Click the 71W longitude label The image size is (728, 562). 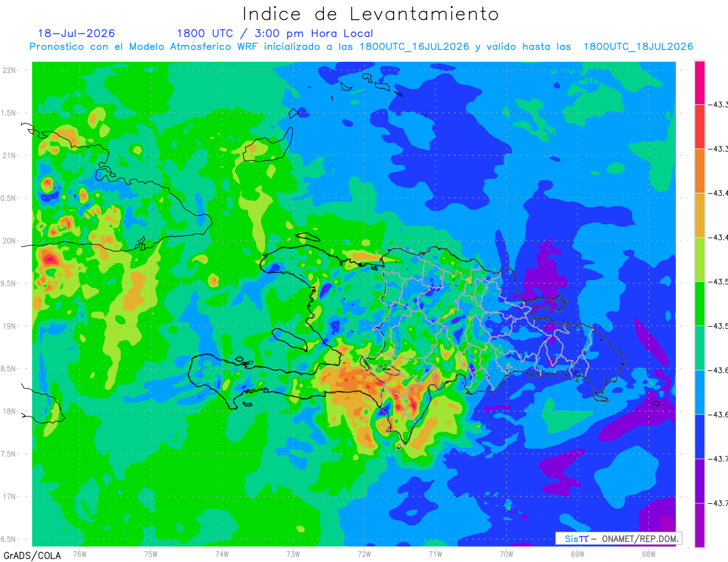point(435,554)
